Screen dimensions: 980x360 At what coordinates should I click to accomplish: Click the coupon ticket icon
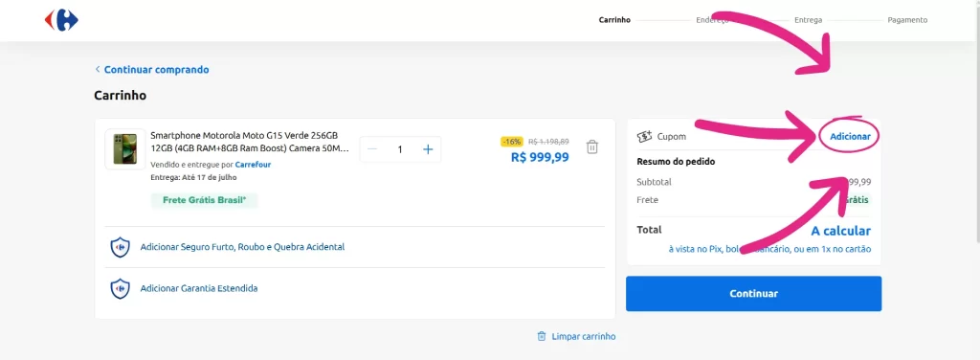(644, 136)
